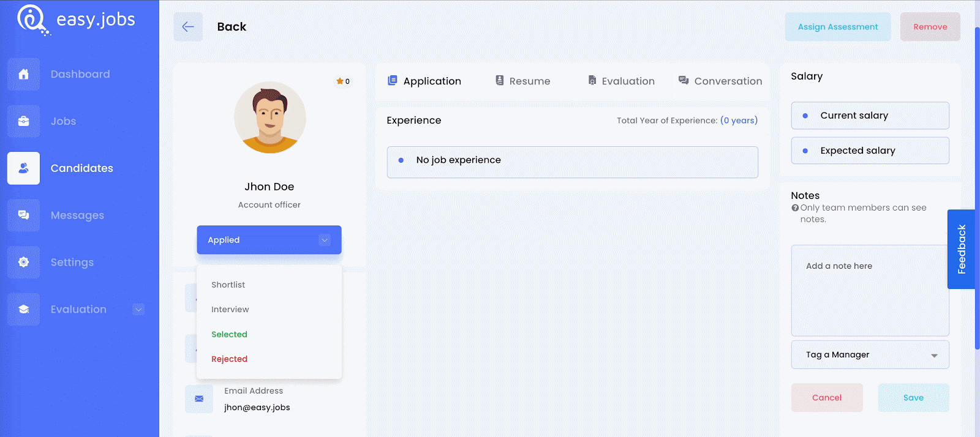The height and width of the screenshot is (437, 980).
Task: Choose Shortlist from status list
Action: 228,285
